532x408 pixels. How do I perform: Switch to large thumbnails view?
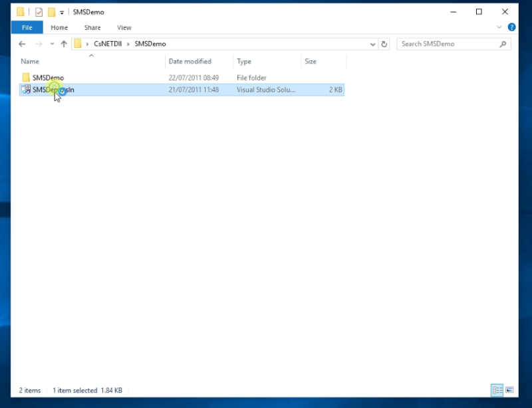508,391
